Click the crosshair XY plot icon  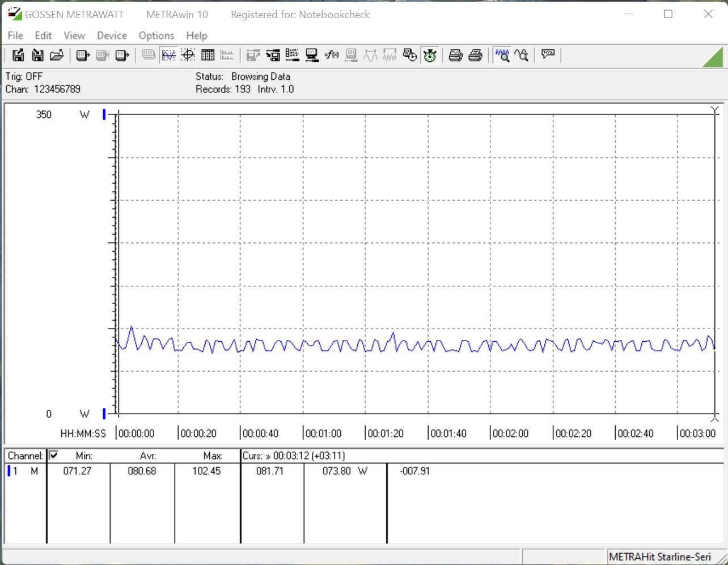188,55
